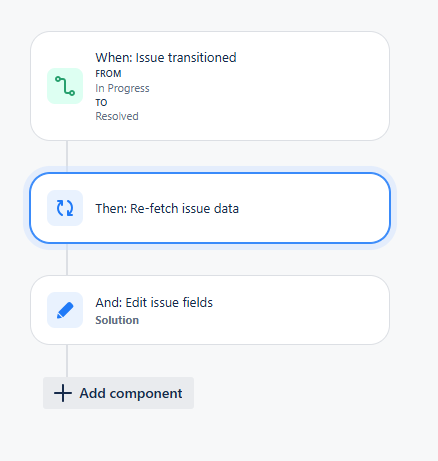This screenshot has width=438, height=461.
Task: Click the 'Add component' button label
Action: point(131,393)
